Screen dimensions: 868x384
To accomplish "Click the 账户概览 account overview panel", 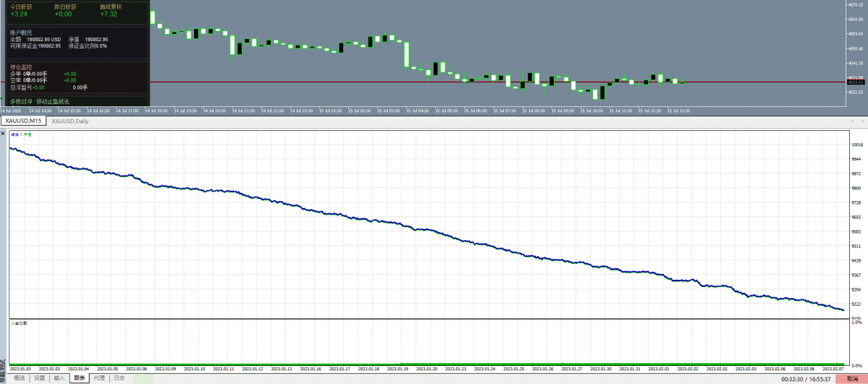I will (x=77, y=43).
